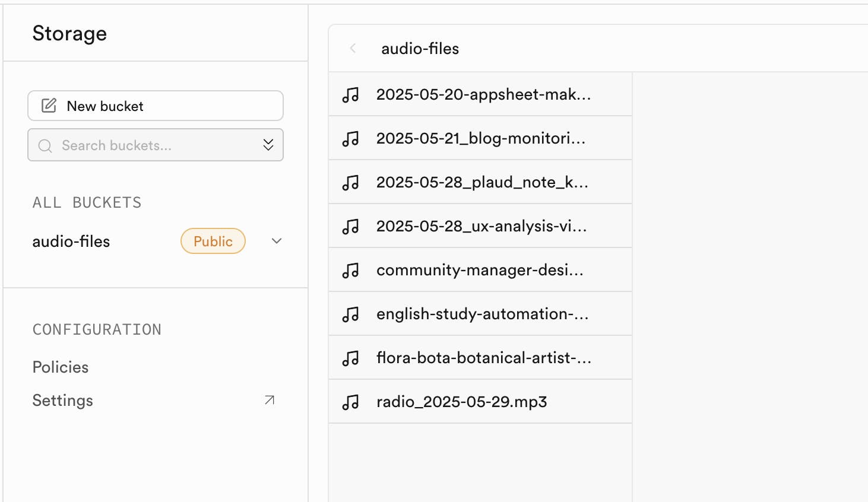Click music icon beside radio_2025-05-29.mp3
Screen dimensions: 868x502
351,402
